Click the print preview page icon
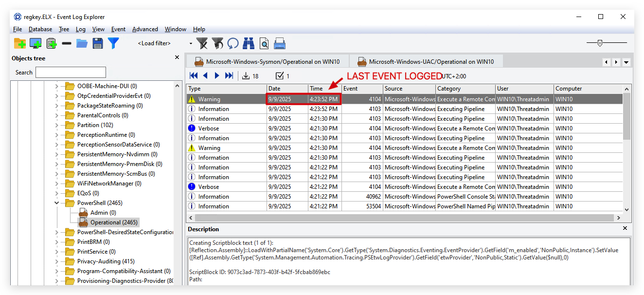 click(264, 43)
